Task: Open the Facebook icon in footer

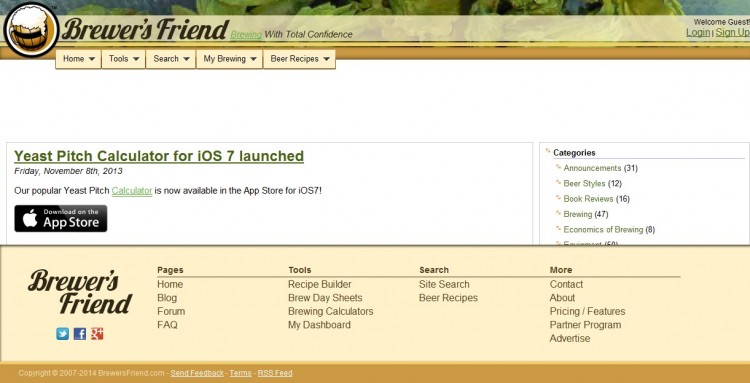Action: (x=80, y=334)
